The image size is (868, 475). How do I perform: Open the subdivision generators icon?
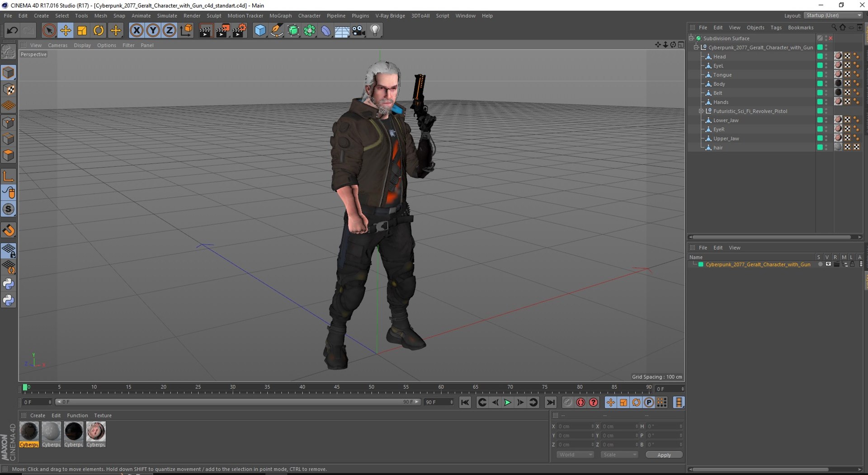coord(293,31)
